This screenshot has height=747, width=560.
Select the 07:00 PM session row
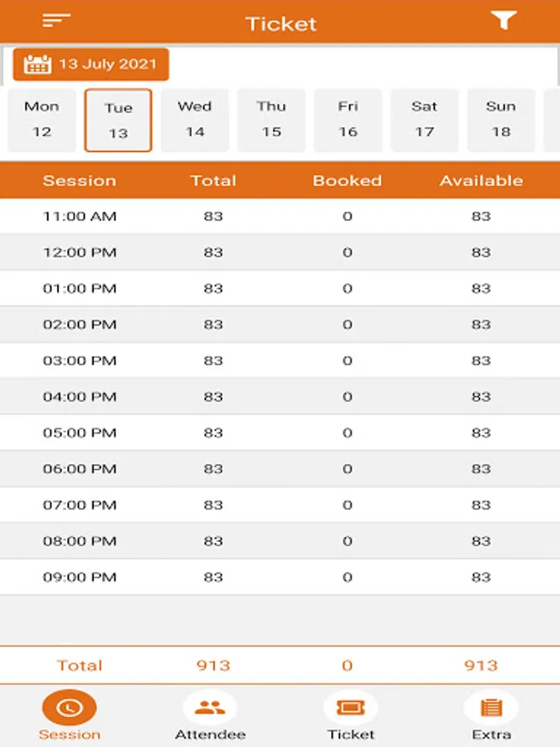280,505
